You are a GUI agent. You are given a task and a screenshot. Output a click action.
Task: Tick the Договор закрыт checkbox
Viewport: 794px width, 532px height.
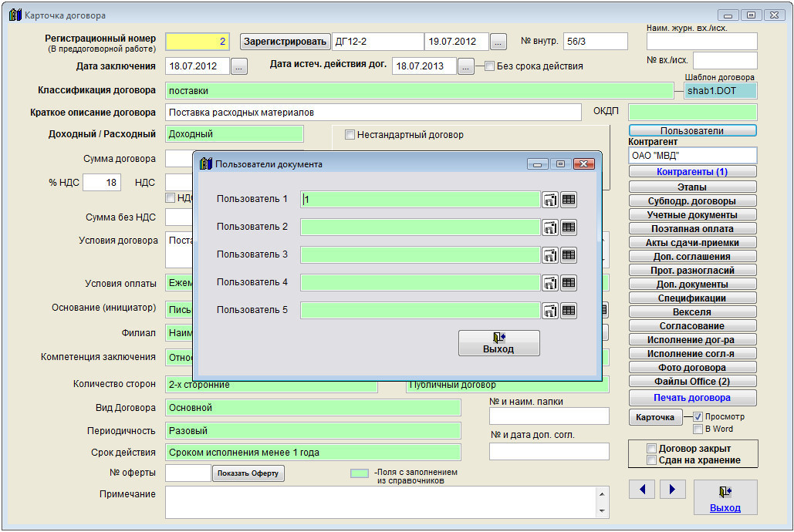click(x=652, y=449)
